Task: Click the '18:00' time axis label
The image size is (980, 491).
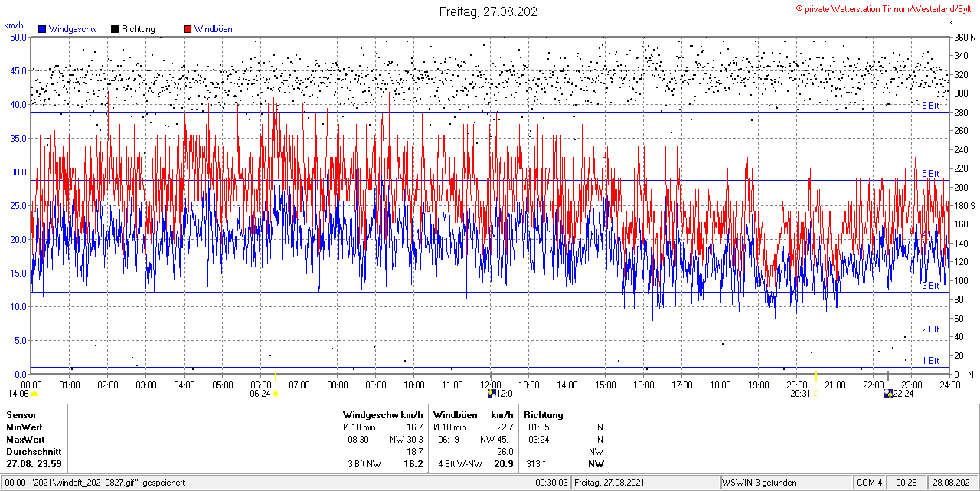Action: click(720, 385)
